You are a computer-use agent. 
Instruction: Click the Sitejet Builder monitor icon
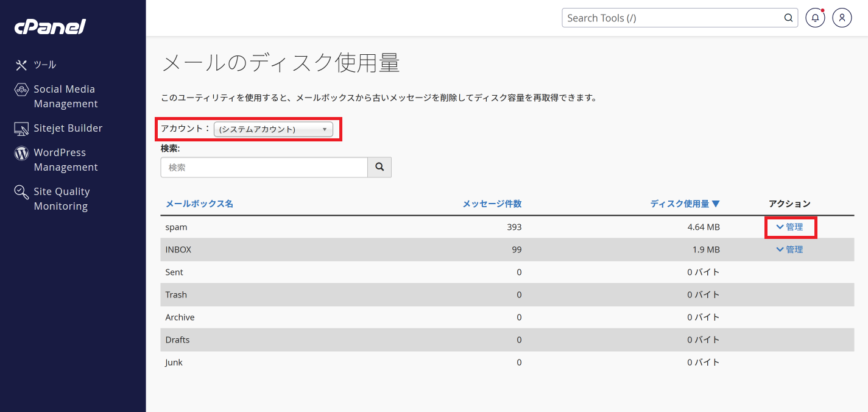pos(21,129)
